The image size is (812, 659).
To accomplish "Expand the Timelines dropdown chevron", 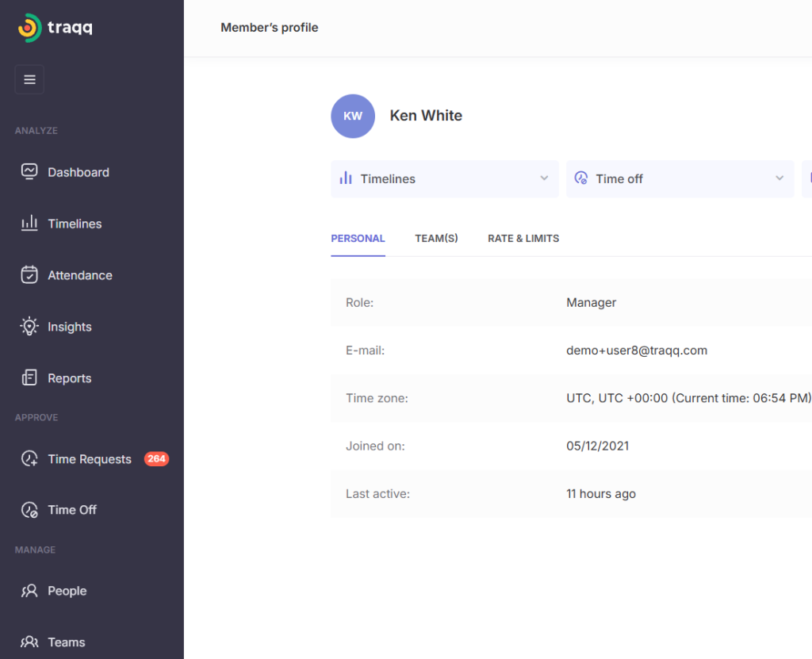I will point(544,178).
